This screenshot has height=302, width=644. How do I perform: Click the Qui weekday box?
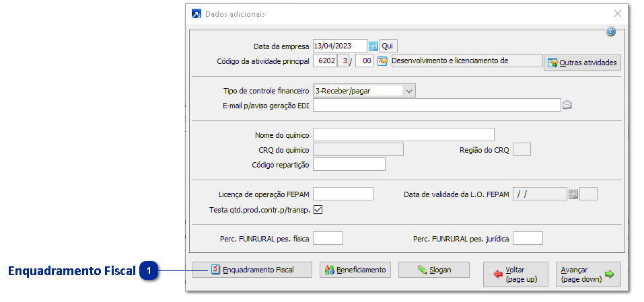(388, 46)
